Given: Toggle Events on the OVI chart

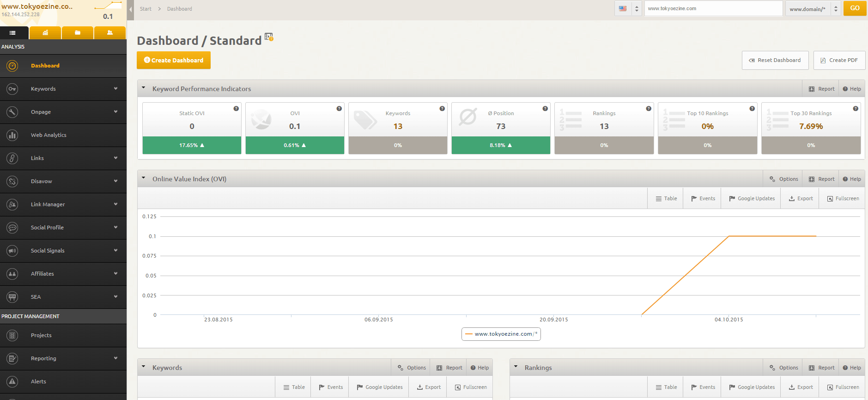Looking at the screenshot, I should [703, 198].
